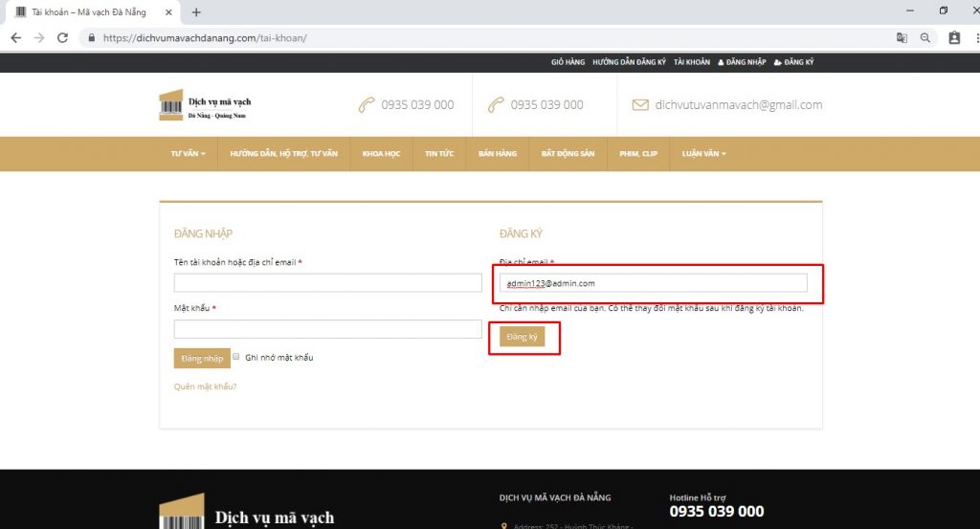Click the second phone icon in header
Viewport: 980px width, 529px height.
(496, 105)
